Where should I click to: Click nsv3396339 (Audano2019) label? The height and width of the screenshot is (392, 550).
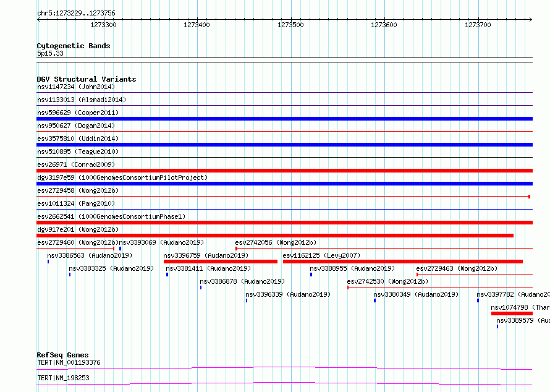click(288, 294)
